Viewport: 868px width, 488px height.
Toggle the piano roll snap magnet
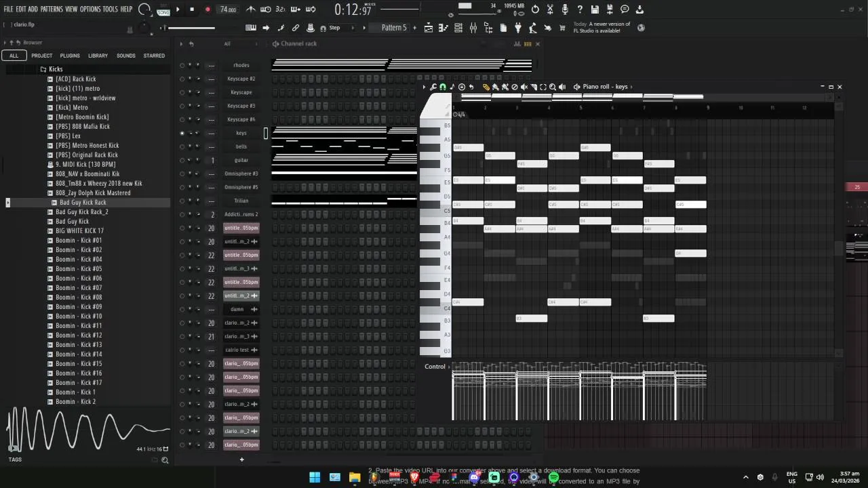pyautogui.click(x=443, y=87)
